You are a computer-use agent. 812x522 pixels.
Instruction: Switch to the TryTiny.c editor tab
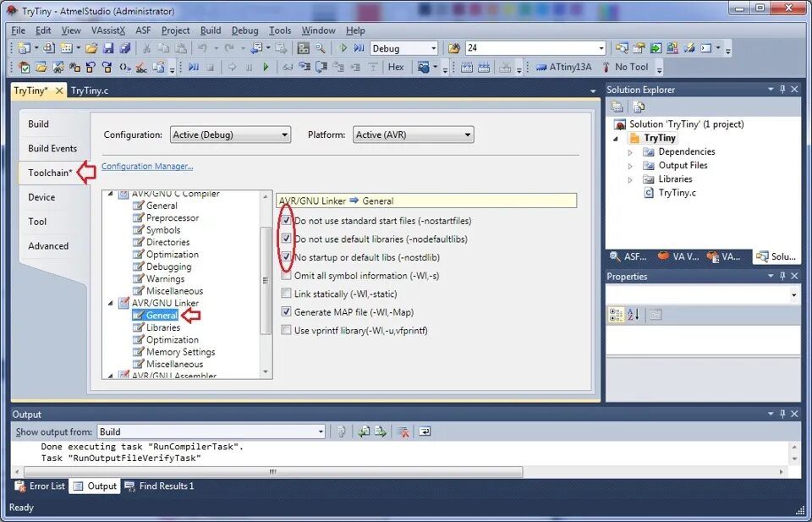[90, 91]
